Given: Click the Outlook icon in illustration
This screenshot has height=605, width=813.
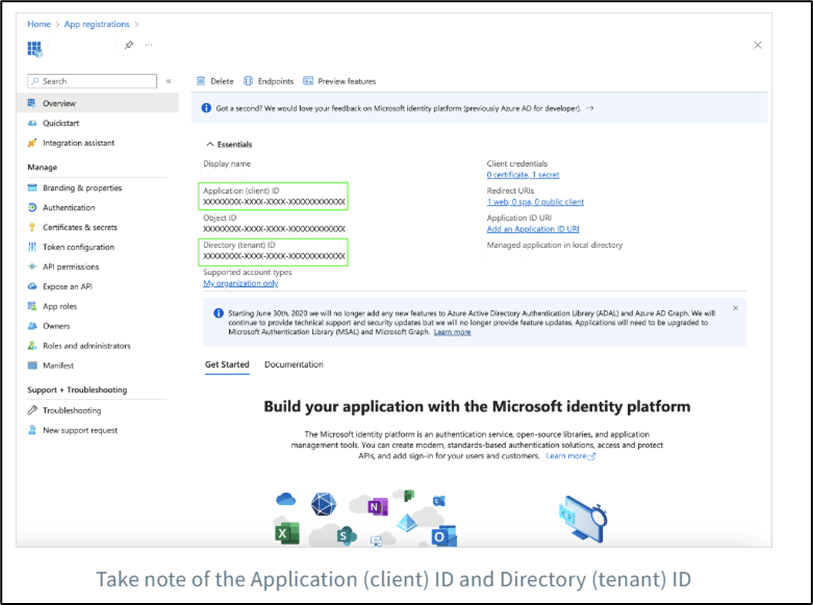Looking at the screenshot, I should pos(444,536).
